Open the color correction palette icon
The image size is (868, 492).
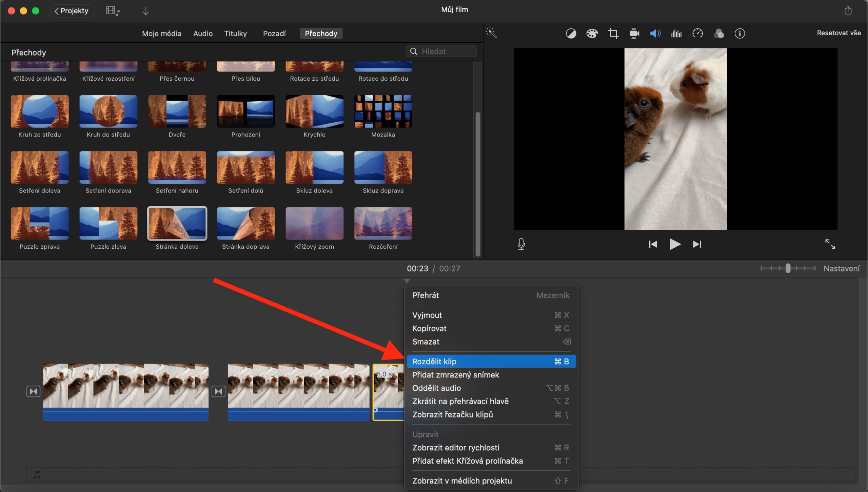coord(592,33)
